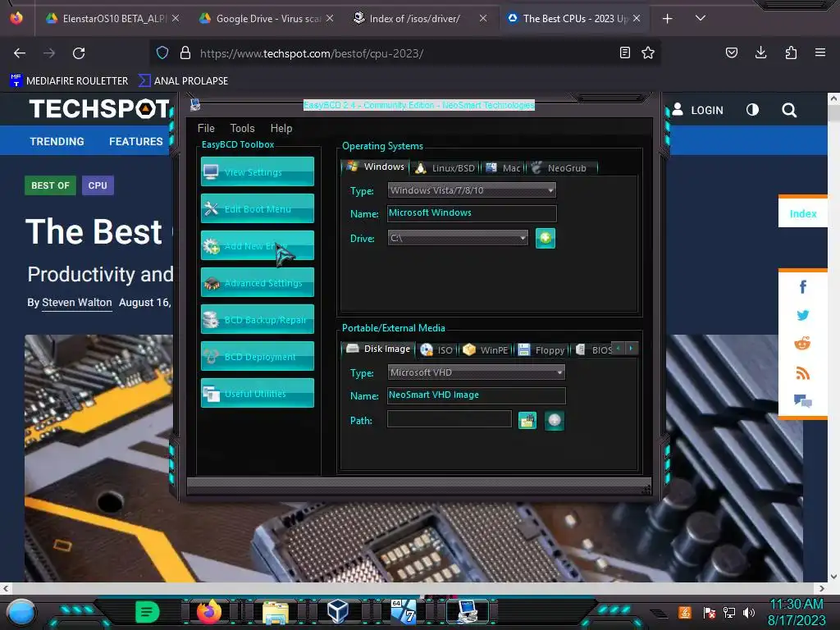Switch to Mac tab
Screen dimensions: 840x630
click(503, 167)
